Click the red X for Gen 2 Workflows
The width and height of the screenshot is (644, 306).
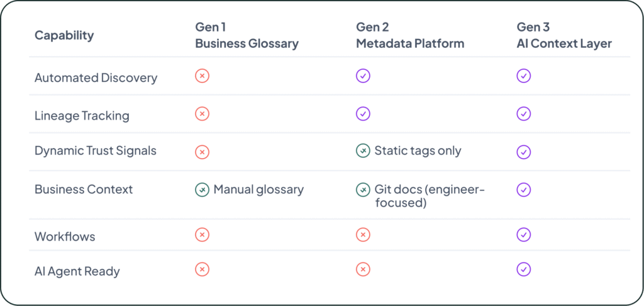(363, 235)
